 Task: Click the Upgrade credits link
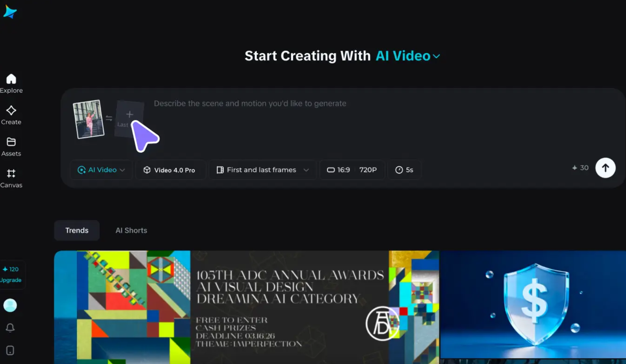11,280
